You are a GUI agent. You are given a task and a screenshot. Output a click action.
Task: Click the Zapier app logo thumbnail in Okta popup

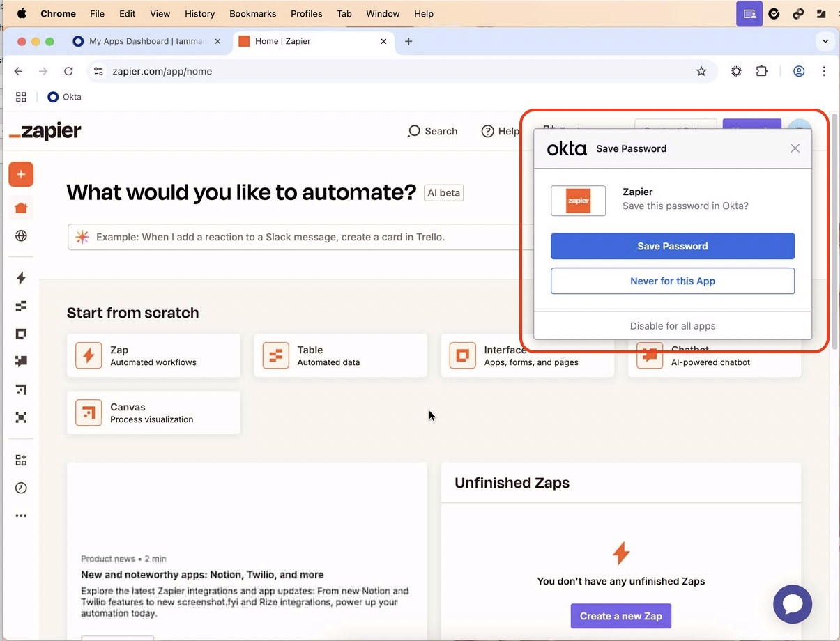(578, 201)
